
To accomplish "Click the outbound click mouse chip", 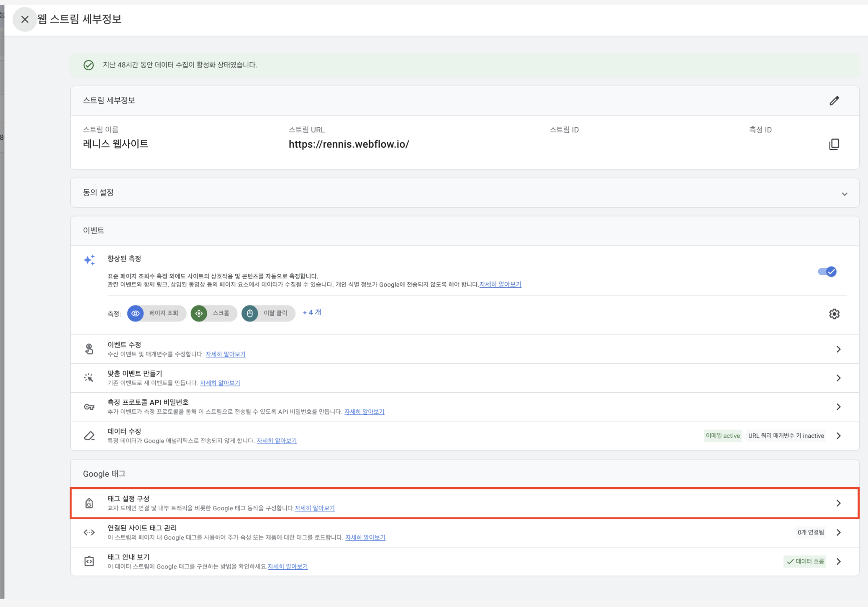I will pos(268,313).
